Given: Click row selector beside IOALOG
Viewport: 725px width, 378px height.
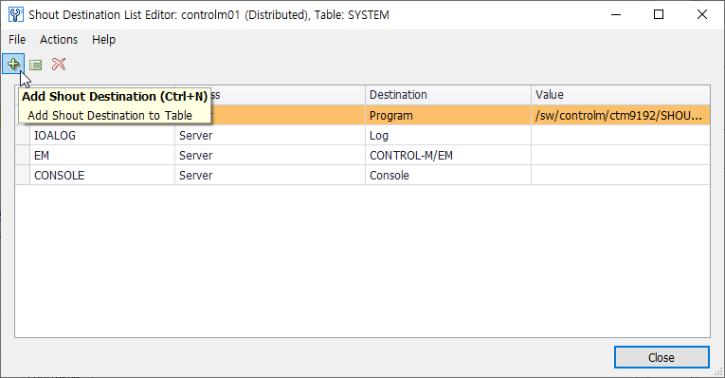Looking at the screenshot, I should 23,135.
